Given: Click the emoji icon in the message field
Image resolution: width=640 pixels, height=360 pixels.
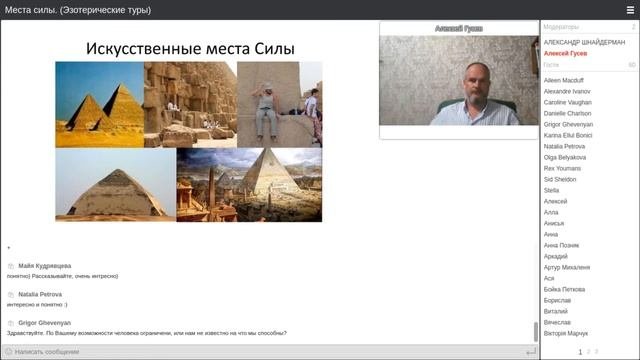Looking at the screenshot, I should pyautogui.click(x=9, y=351).
